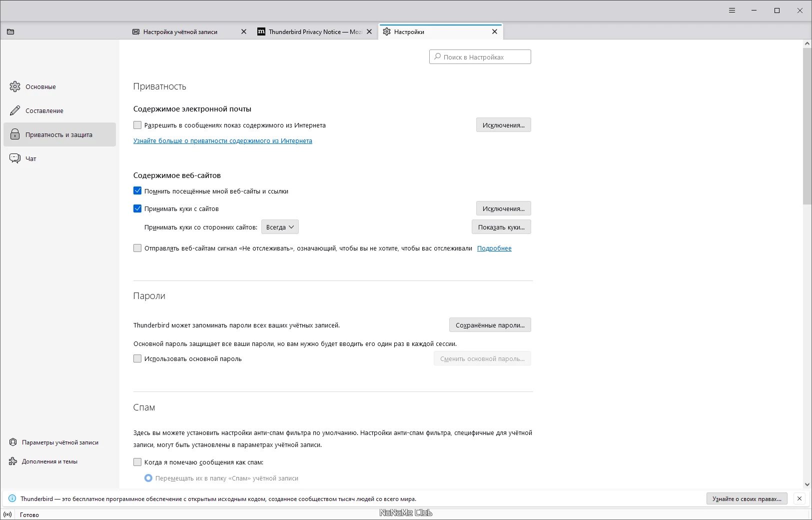Click Исключения button for cookies

(504, 208)
